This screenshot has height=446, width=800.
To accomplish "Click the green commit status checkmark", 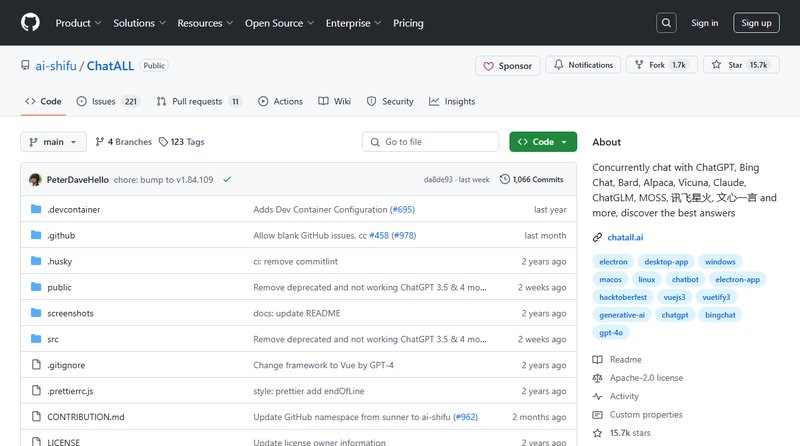I will coord(227,180).
